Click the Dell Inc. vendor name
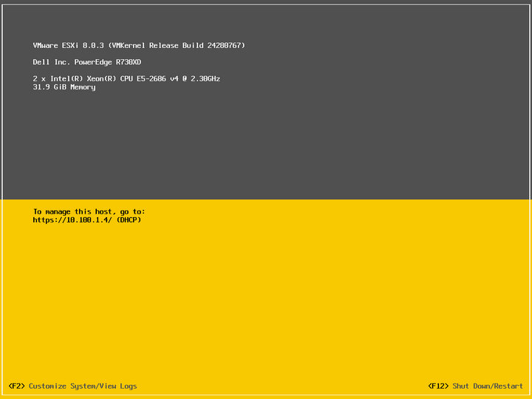The image size is (532, 399). (x=52, y=62)
